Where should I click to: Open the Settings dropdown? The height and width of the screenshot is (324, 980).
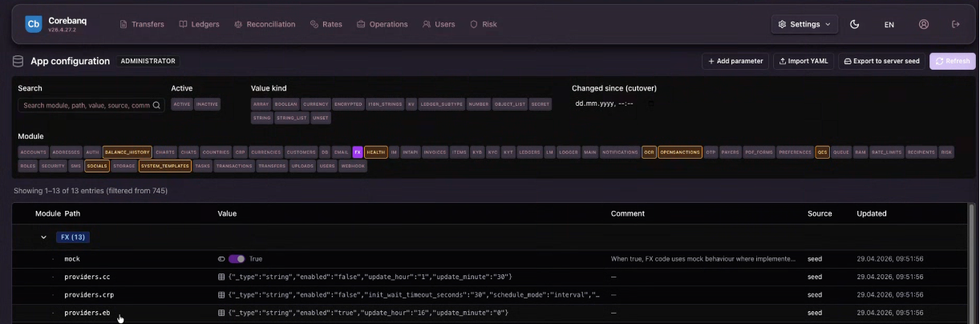pos(804,24)
